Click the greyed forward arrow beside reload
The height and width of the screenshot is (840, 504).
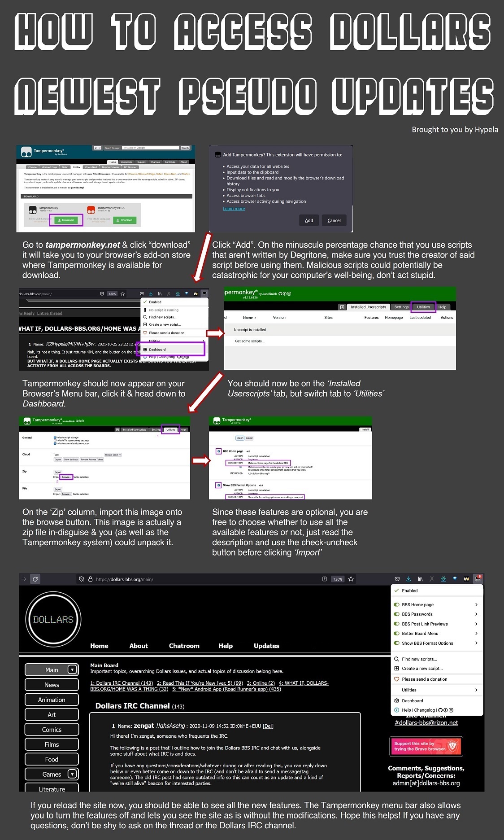24,579
